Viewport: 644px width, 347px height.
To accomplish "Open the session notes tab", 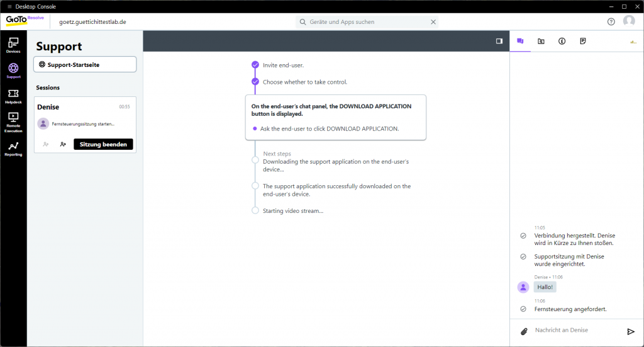I will click(583, 41).
